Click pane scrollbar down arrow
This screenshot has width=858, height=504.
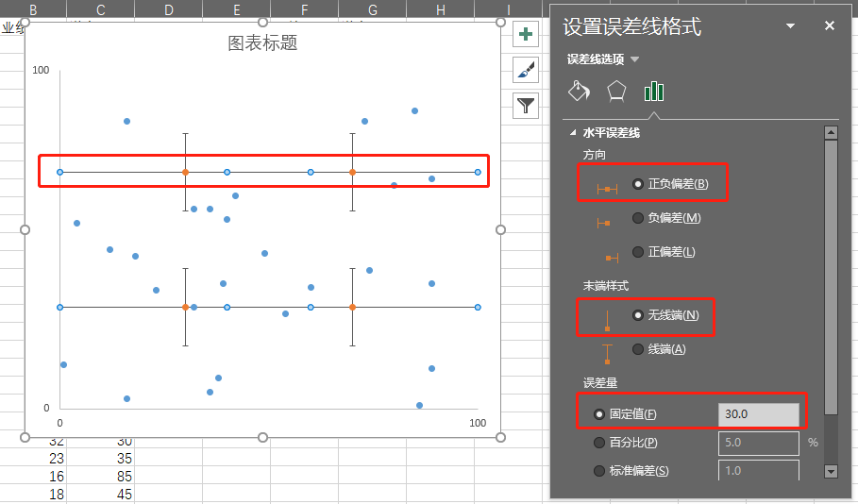pos(831,471)
